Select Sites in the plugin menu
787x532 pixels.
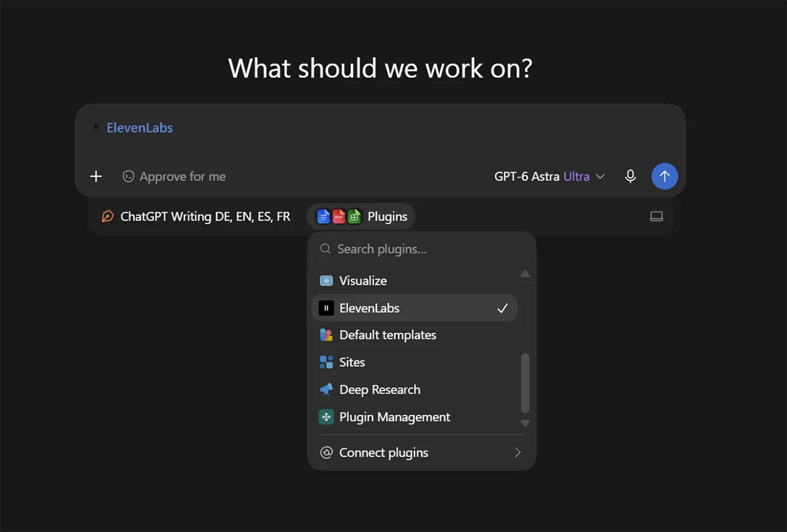click(x=414, y=362)
